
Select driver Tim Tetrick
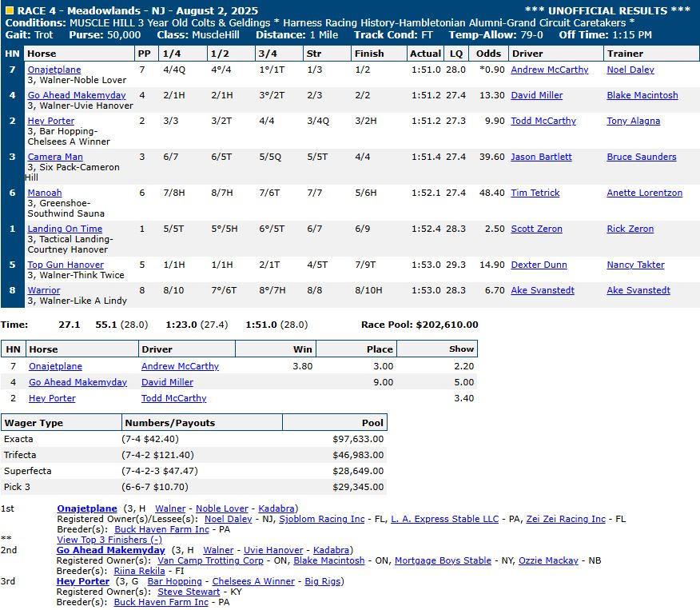point(535,193)
